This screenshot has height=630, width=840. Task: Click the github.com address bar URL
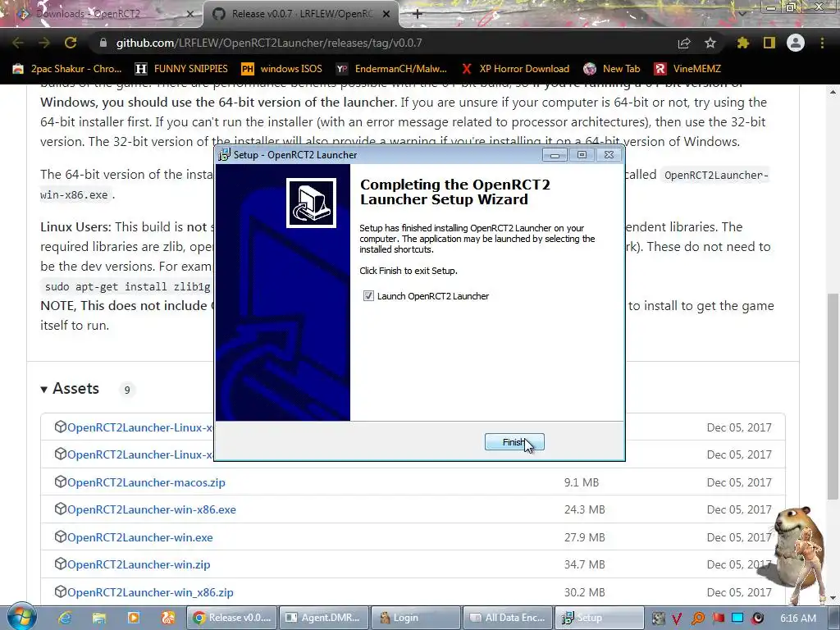[269, 43]
